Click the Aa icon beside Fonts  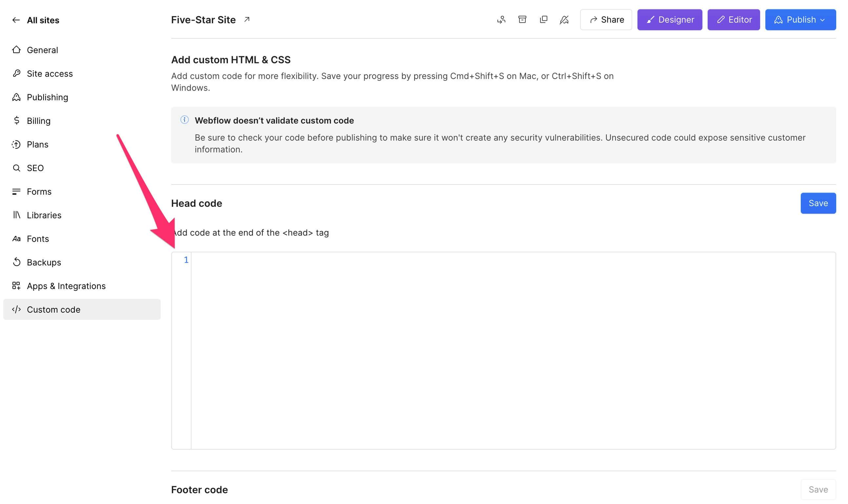click(x=16, y=239)
